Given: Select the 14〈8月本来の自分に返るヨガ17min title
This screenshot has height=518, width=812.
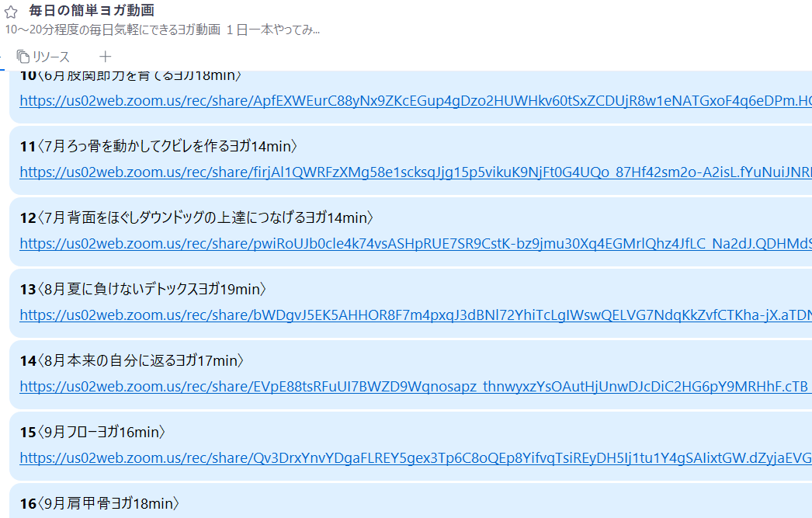Looking at the screenshot, I should pyautogui.click(x=131, y=360).
